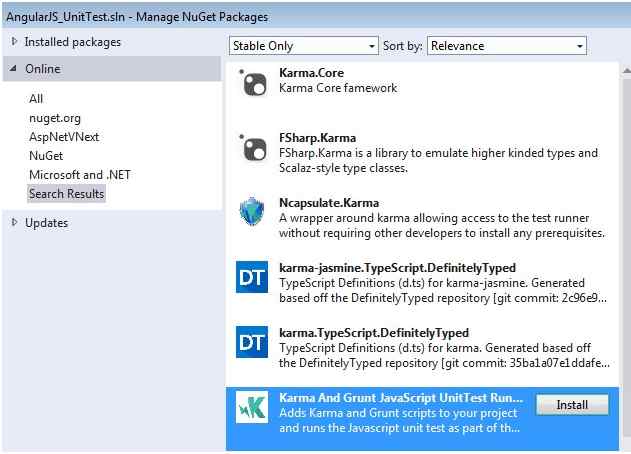The width and height of the screenshot is (631, 454).
Task: Select the Ncapsulate.Karma package title
Action: point(329,203)
